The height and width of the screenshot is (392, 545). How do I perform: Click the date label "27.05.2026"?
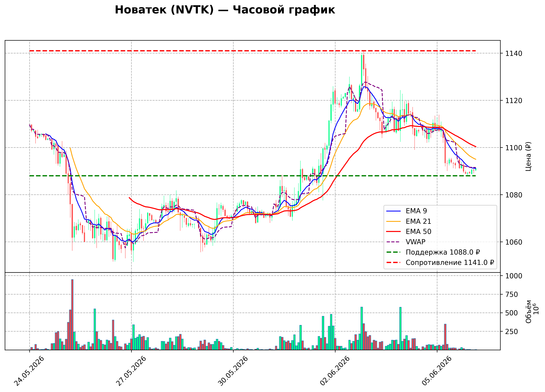(131, 371)
